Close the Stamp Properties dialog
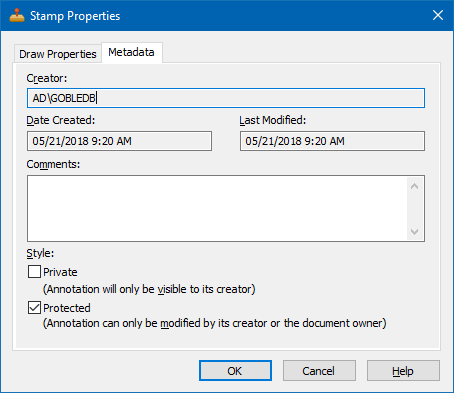This screenshot has width=454, height=393. 438,15
